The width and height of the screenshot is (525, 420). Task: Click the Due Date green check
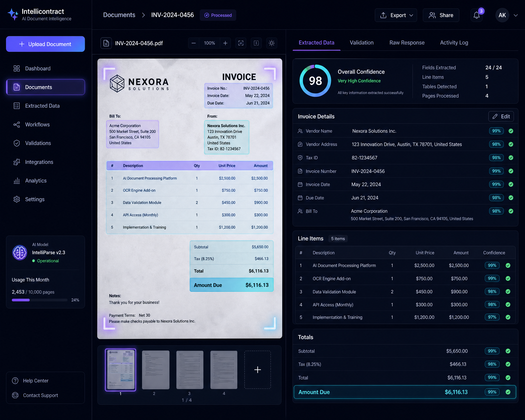511,198
